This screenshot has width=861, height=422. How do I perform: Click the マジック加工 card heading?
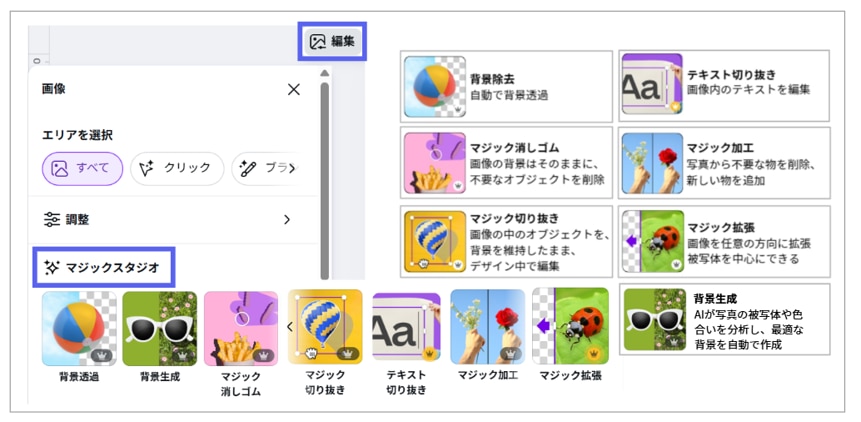(x=720, y=148)
